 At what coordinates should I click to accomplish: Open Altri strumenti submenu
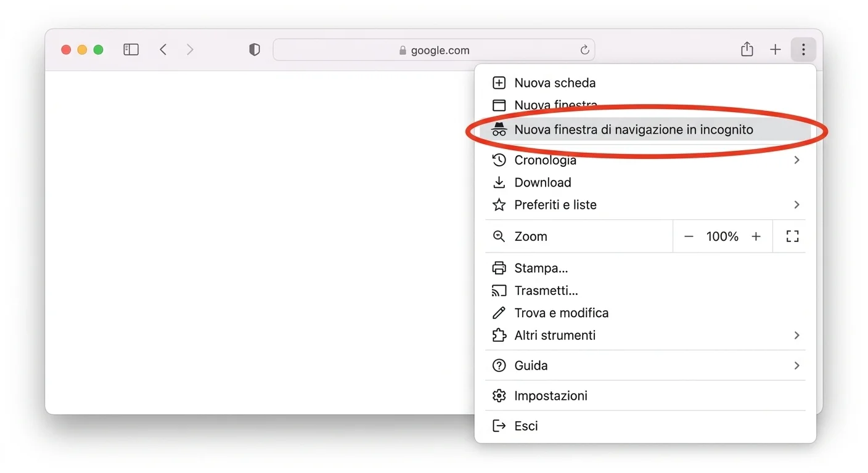[645, 336]
